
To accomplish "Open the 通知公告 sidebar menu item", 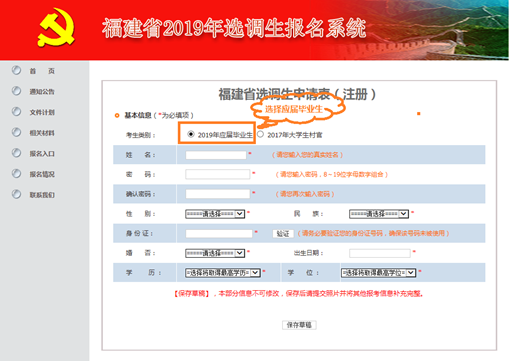I will tap(42, 92).
